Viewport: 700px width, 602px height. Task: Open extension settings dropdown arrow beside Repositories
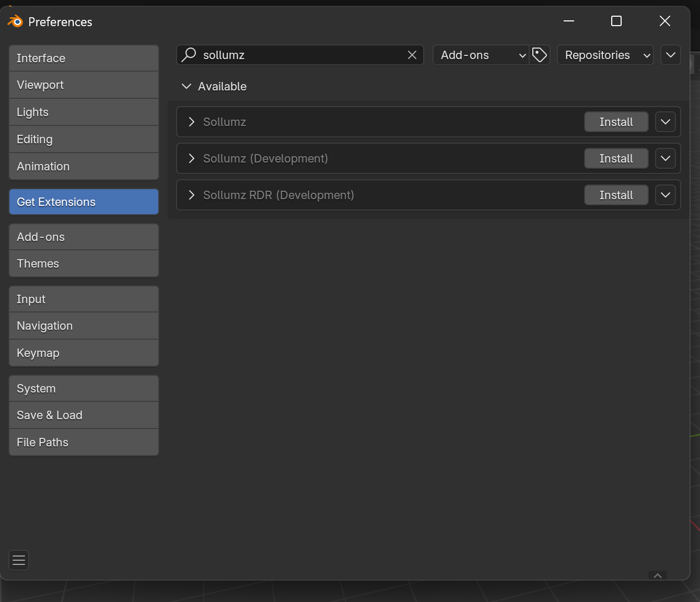671,55
